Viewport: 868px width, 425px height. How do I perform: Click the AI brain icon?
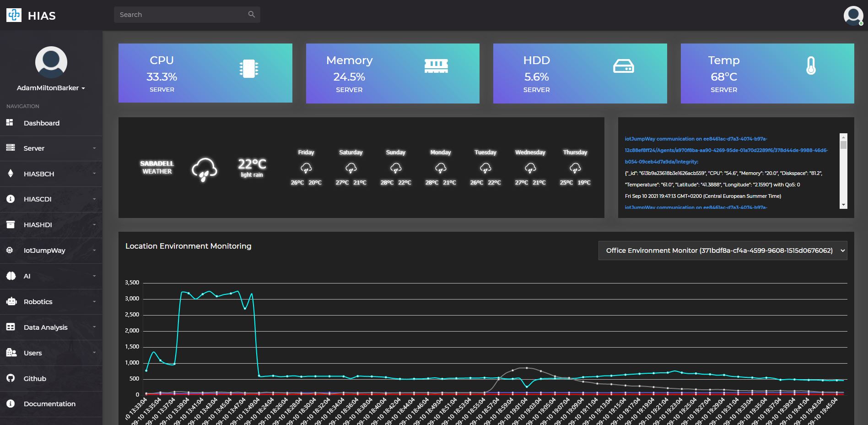[x=11, y=276]
